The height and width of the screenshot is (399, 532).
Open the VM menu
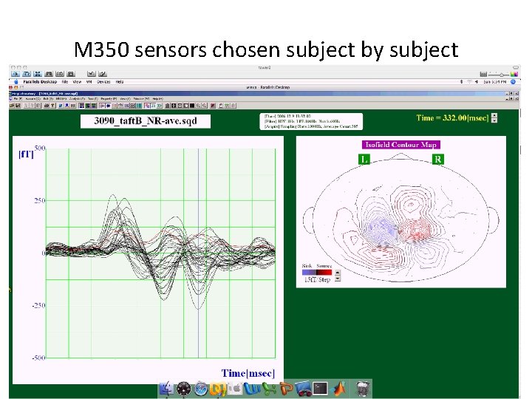click(89, 82)
